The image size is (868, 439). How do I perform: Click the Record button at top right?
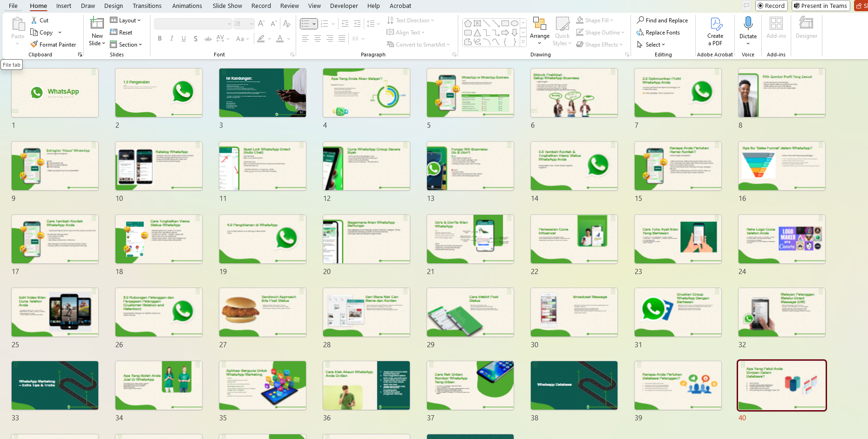point(771,6)
